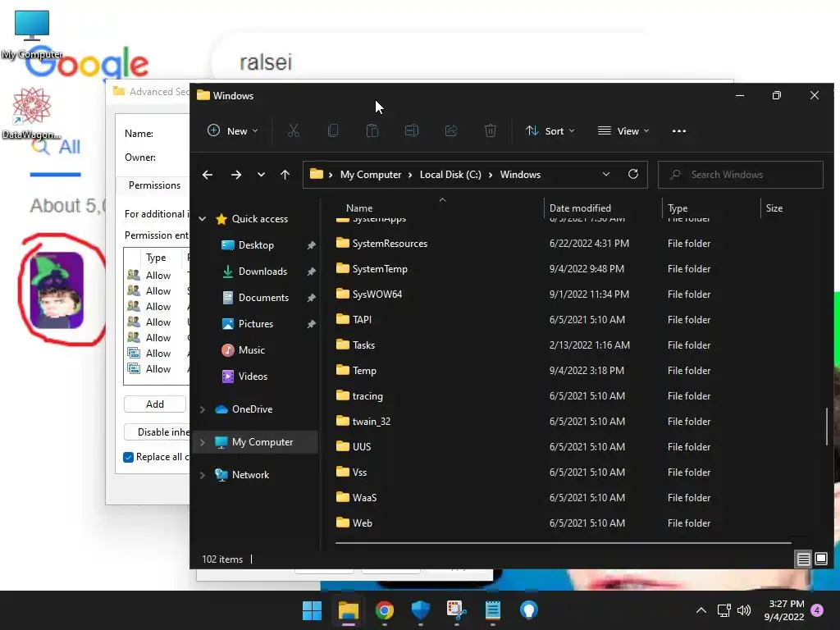Screen dimensions: 840x630
Task: Click the All tab in Google results
Action: pos(56,148)
